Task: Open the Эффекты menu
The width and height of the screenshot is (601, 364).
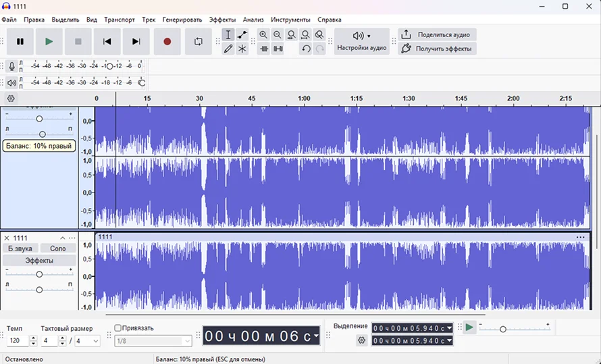Action: 222,20
